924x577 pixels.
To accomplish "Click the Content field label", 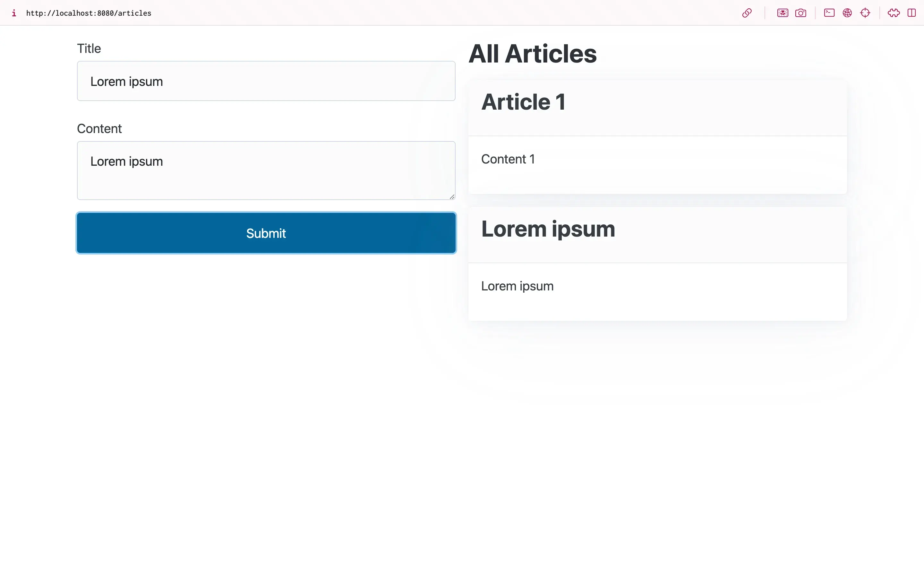I will click(x=99, y=129).
